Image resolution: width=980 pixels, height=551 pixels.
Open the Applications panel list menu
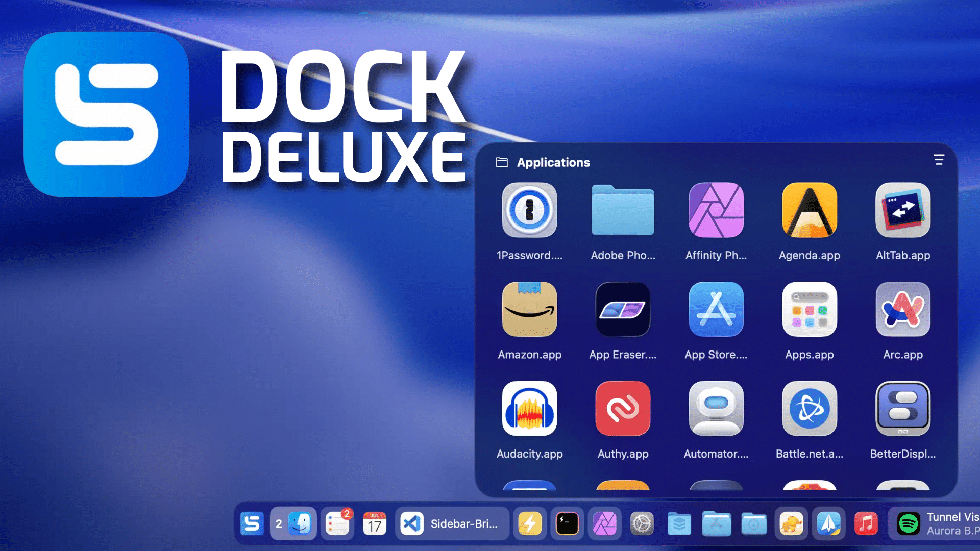939,160
